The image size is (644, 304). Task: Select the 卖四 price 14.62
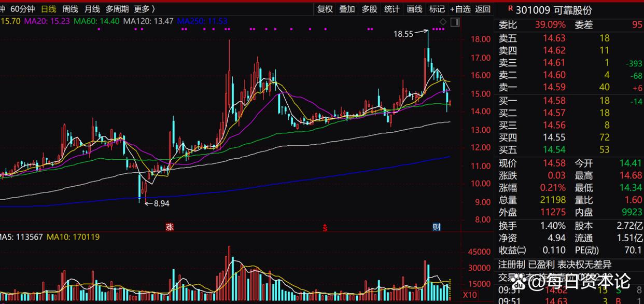[x=554, y=50]
